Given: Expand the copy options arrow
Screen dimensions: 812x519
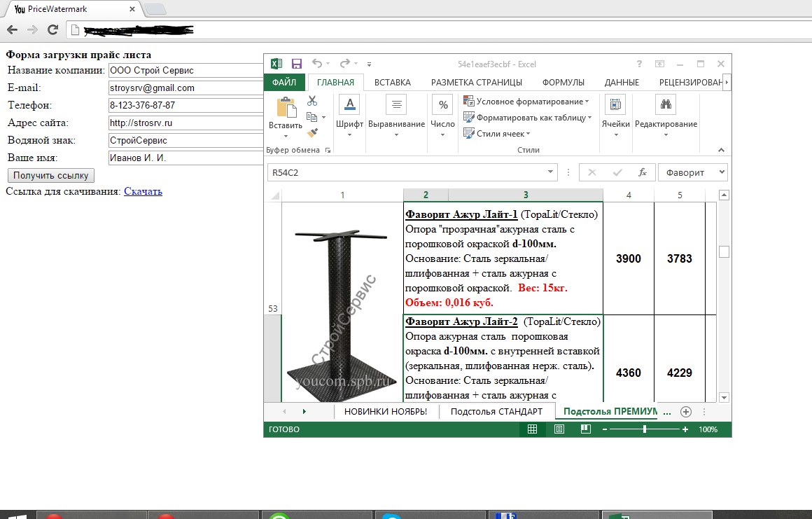Looking at the screenshot, I should 323,118.
